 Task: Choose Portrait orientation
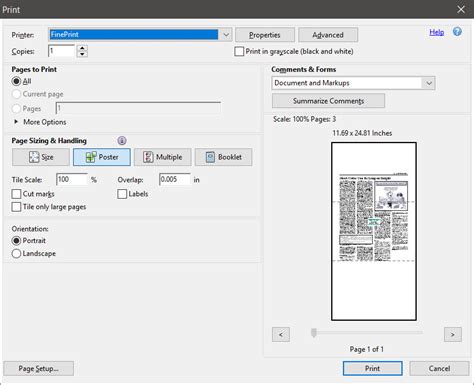click(16, 241)
